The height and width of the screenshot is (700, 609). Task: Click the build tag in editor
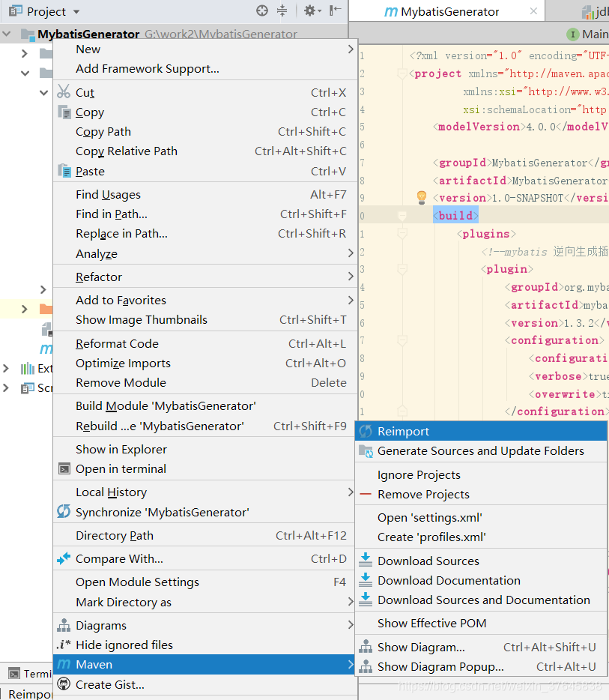pyautogui.click(x=455, y=216)
